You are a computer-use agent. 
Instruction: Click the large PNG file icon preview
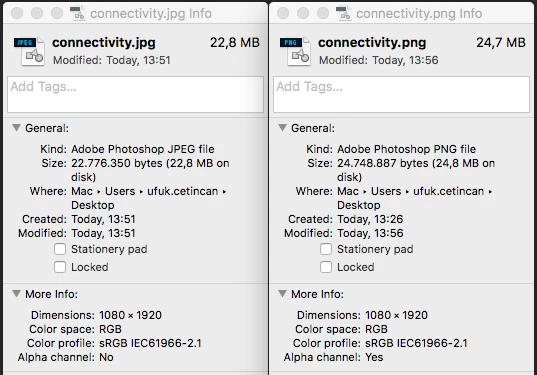pyautogui.click(x=295, y=51)
